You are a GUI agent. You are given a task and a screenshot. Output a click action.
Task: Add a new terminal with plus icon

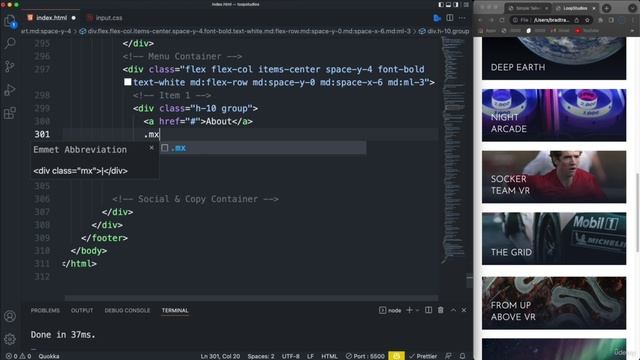tap(409, 310)
